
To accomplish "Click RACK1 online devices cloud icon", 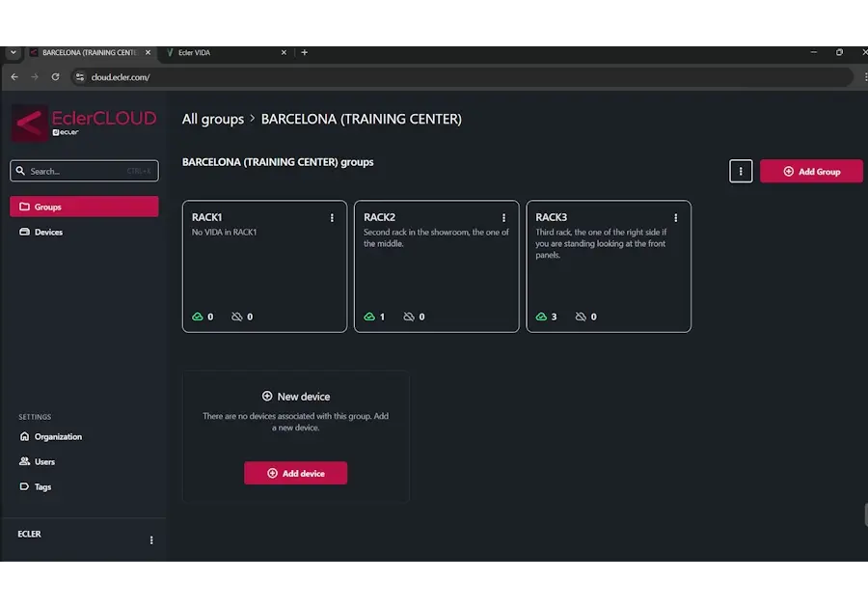I will click(x=198, y=317).
